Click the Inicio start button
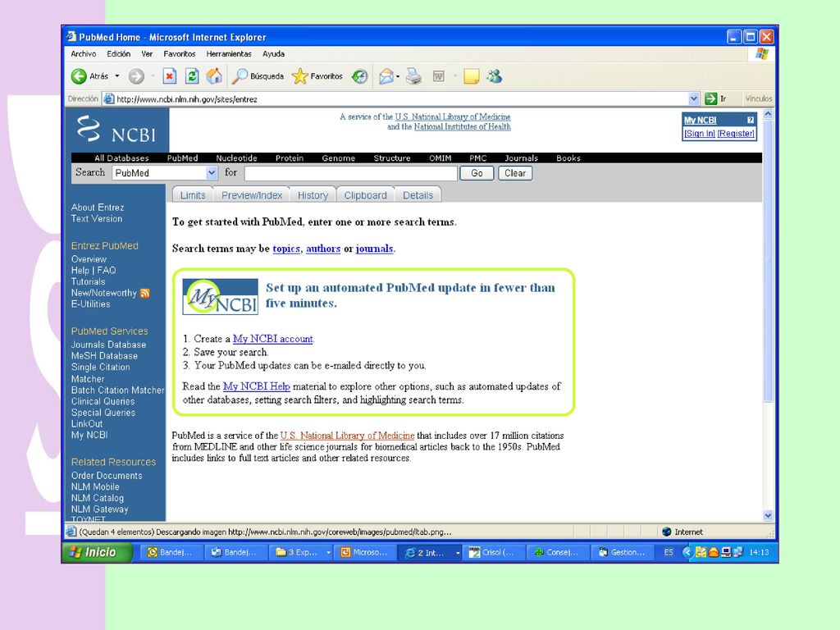840x630 pixels. pyautogui.click(x=98, y=552)
